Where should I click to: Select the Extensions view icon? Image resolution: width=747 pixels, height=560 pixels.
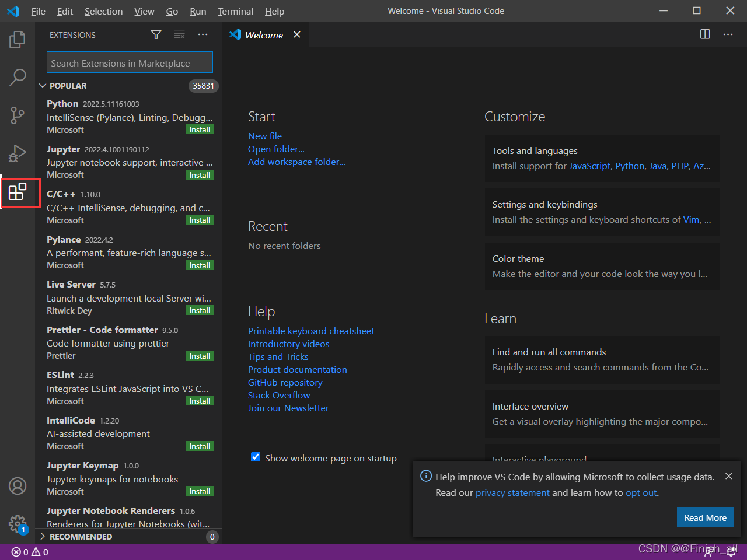[18, 191]
